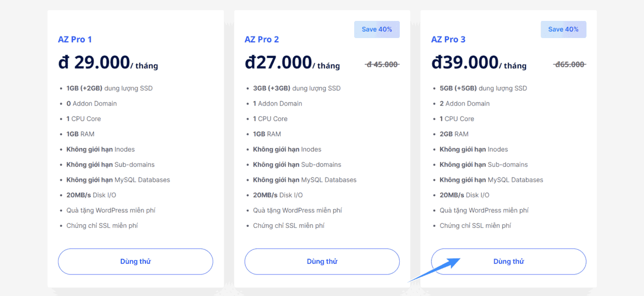Click the đ 29.000 monthly price
Viewport: 644px width, 296px height.
click(x=94, y=63)
